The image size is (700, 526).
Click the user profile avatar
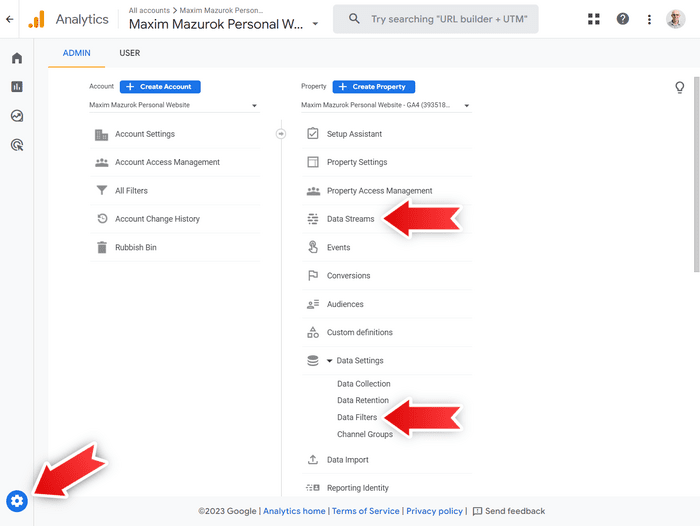(676, 19)
